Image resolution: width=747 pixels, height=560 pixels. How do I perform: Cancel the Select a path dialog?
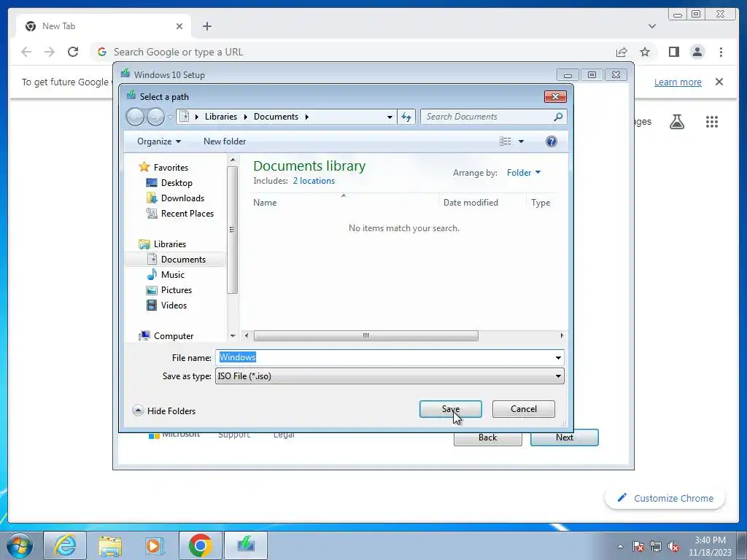[523, 409]
